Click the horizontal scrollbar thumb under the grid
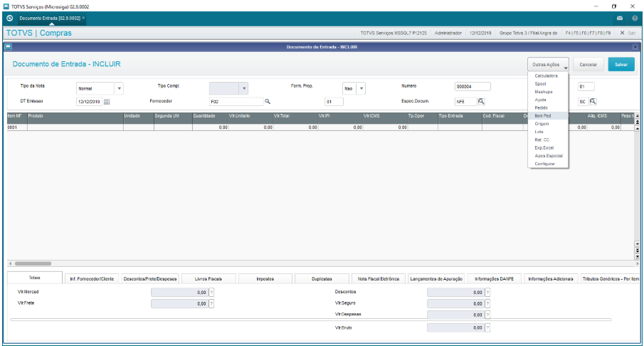 pos(33,263)
